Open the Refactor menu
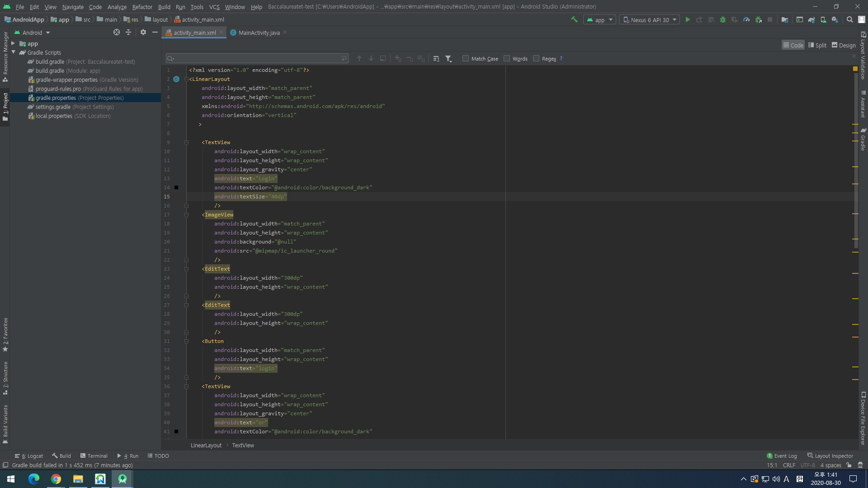Viewport: 868px width, 488px height. click(x=142, y=7)
